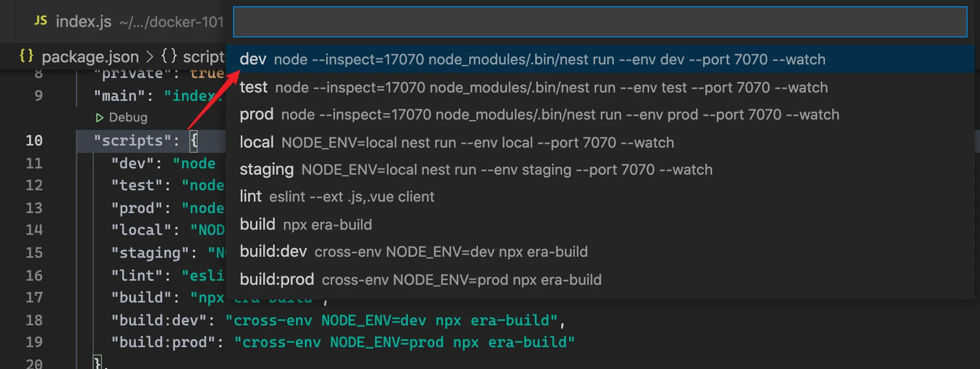Focus the quick pick search input
This screenshot has height=369, width=980.
pyautogui.click(x=599, y=22)
